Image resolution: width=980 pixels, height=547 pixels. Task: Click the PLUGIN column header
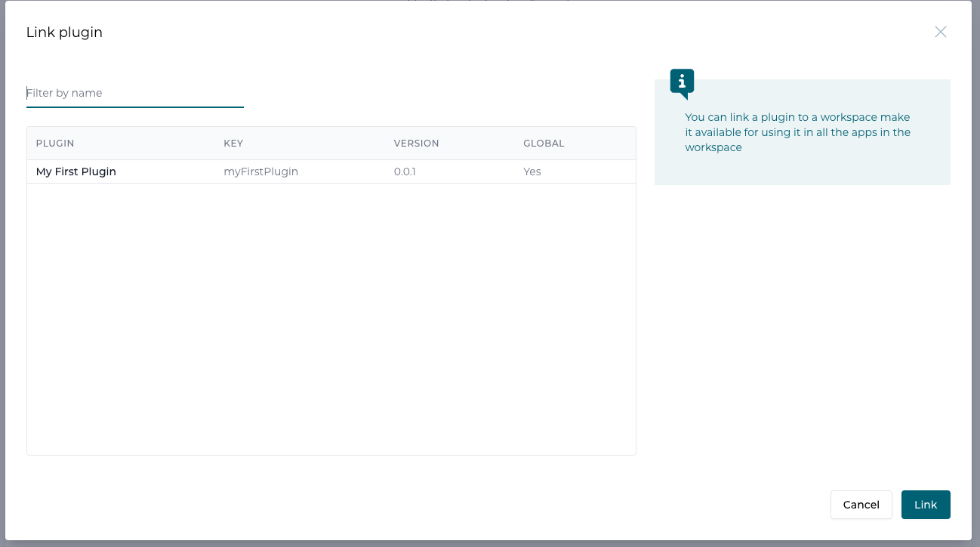[x=56, y=143]
